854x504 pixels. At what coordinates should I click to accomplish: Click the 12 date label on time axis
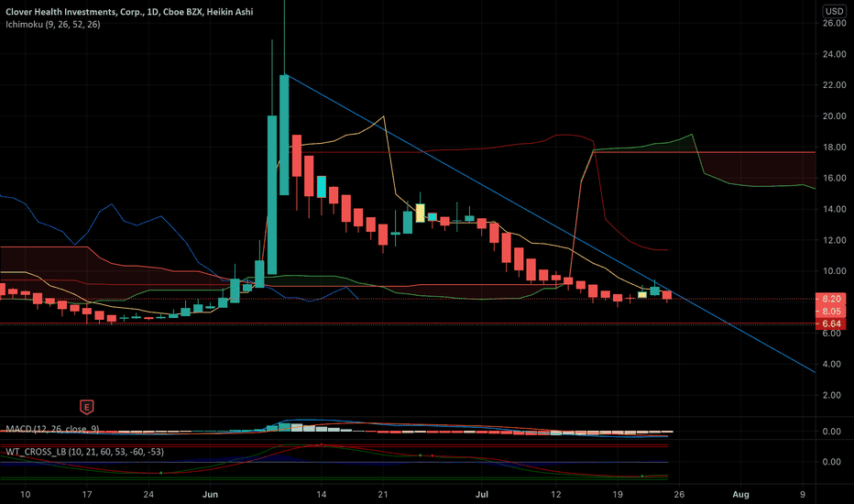click(x=555, y=495)
